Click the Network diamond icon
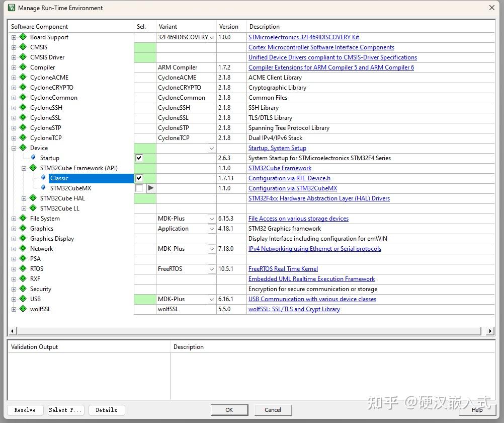 click(x=23, y=248)
